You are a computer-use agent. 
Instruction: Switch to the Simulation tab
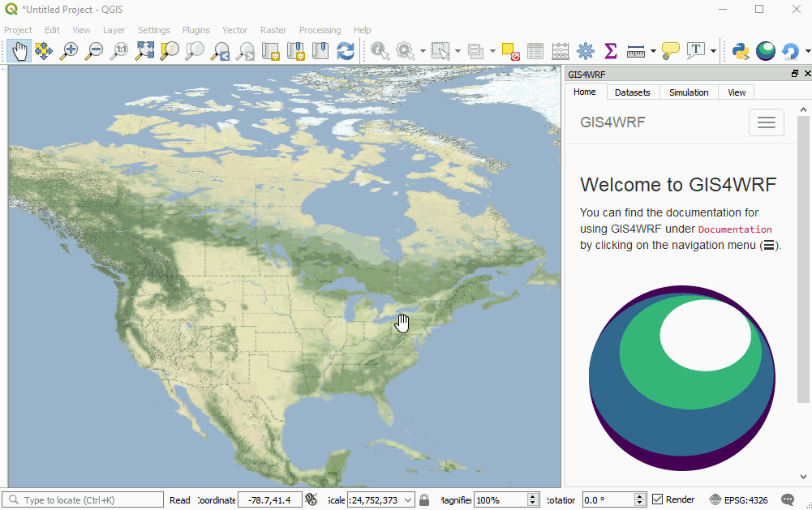[689, 92]
